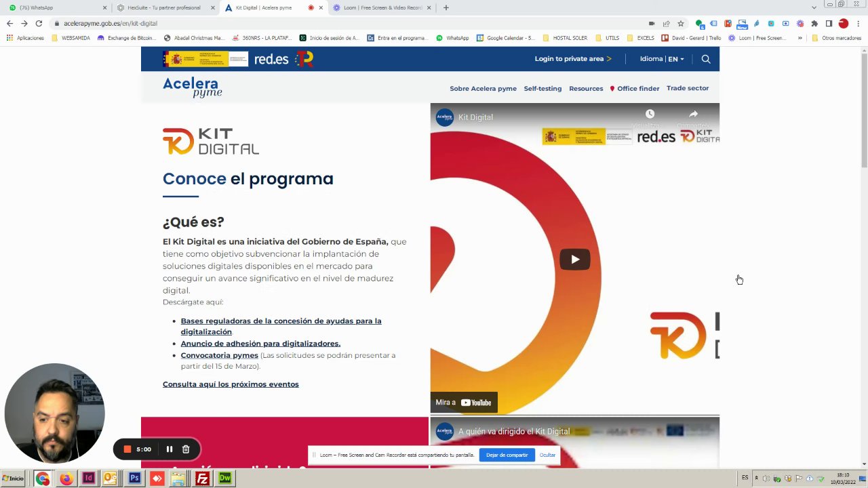Open the Aplicaciones bookmarks shortcut
Viewport: 868px width, 488px height.
(25, 38)
